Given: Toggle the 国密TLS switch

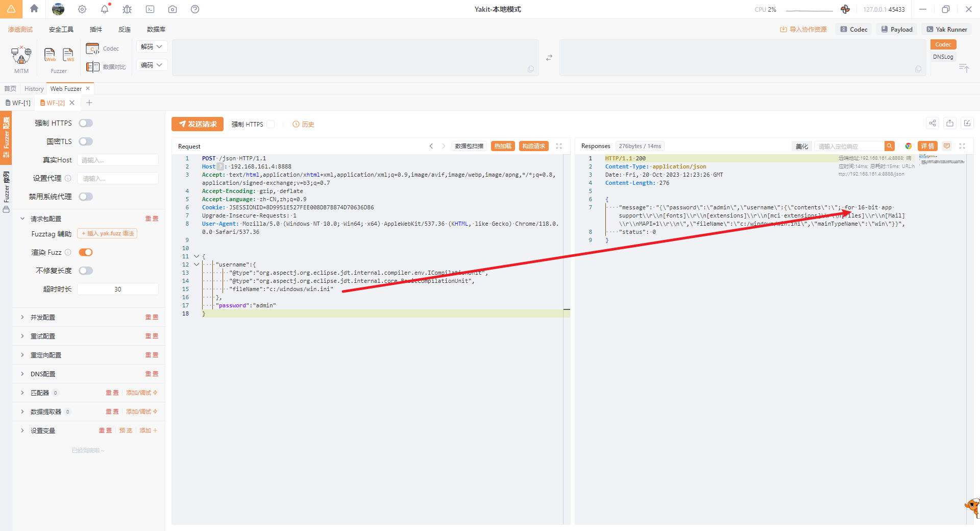Looking at the screenshot, I should click(86, 141).
